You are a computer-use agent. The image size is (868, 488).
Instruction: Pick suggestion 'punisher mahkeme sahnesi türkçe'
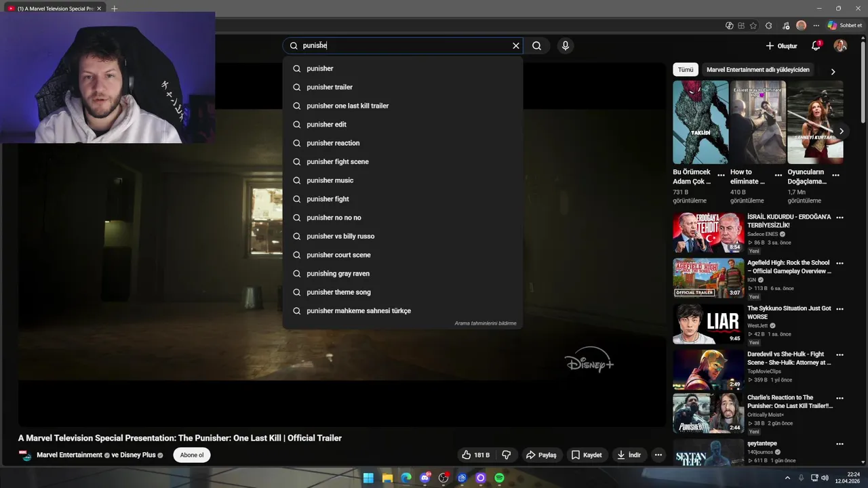point(403,310)
